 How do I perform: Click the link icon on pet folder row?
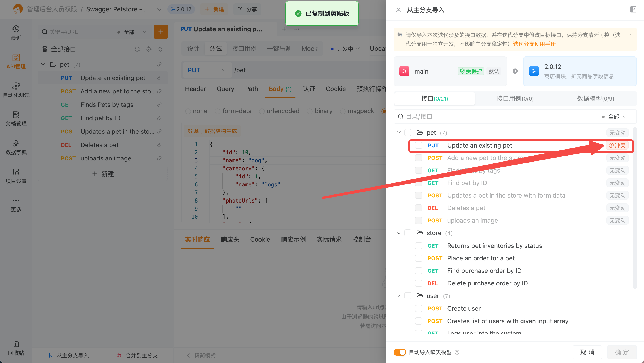[x=159, y=64]
